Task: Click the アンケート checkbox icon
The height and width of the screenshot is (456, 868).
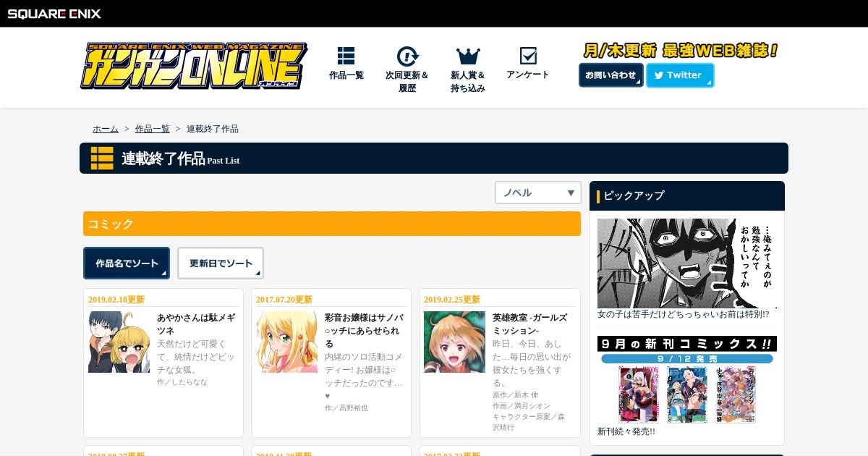Action: point(528,56)
